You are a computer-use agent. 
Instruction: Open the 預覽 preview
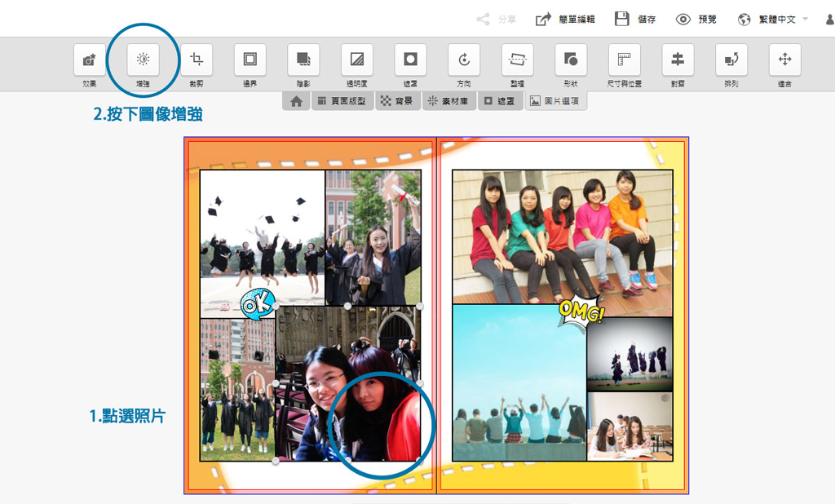(696, 20)
